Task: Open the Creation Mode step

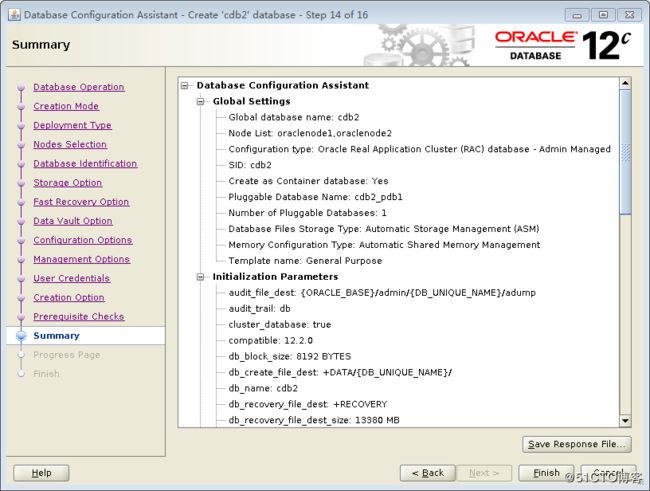Action: point(66,106)
